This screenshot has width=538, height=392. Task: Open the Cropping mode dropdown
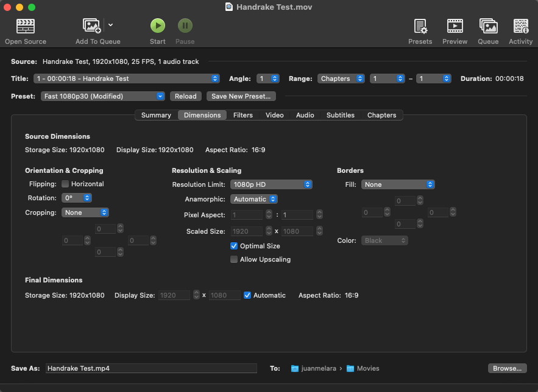85,212
